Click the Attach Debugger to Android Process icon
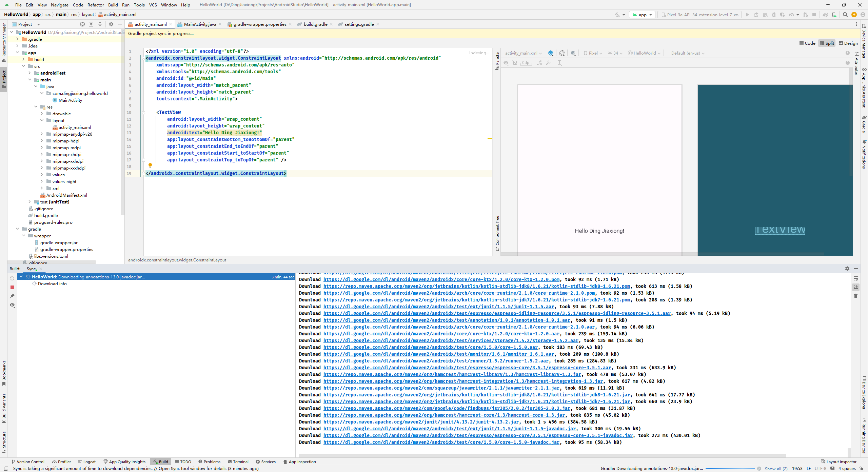This screenshot has width=868, height=472. pos(806,15)
